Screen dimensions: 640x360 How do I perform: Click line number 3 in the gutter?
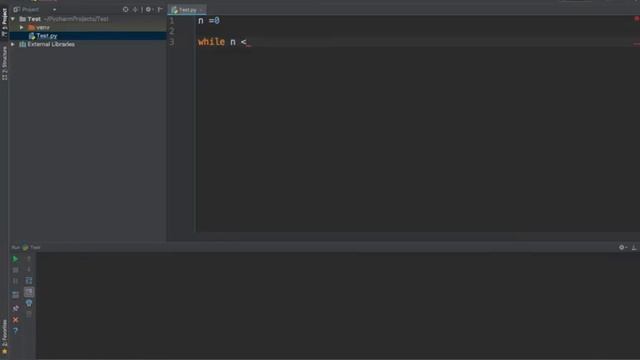(171, 42)
